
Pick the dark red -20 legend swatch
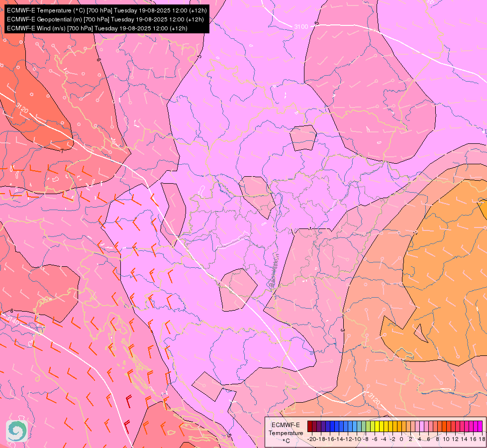(x=310, y=426)
